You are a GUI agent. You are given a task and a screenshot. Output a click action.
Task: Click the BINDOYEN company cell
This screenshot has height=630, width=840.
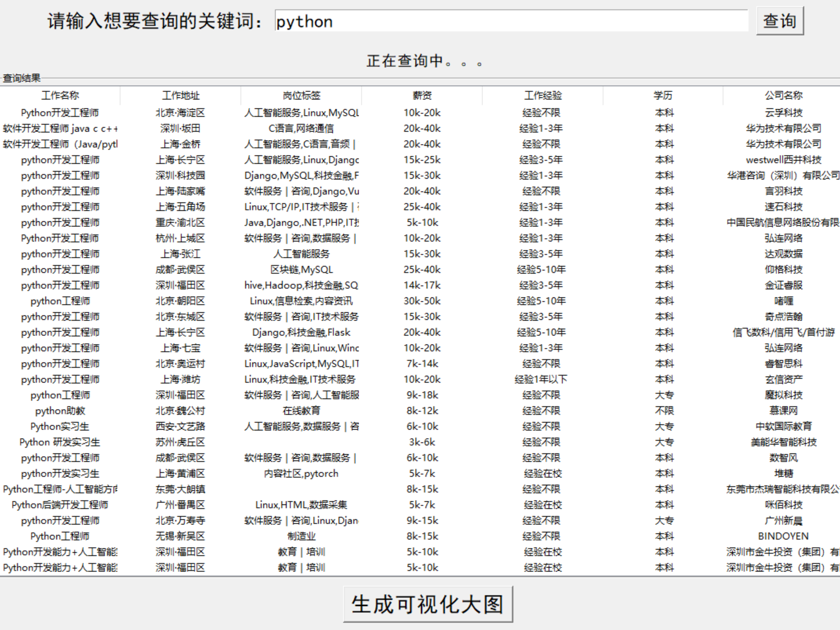point(783,536)
